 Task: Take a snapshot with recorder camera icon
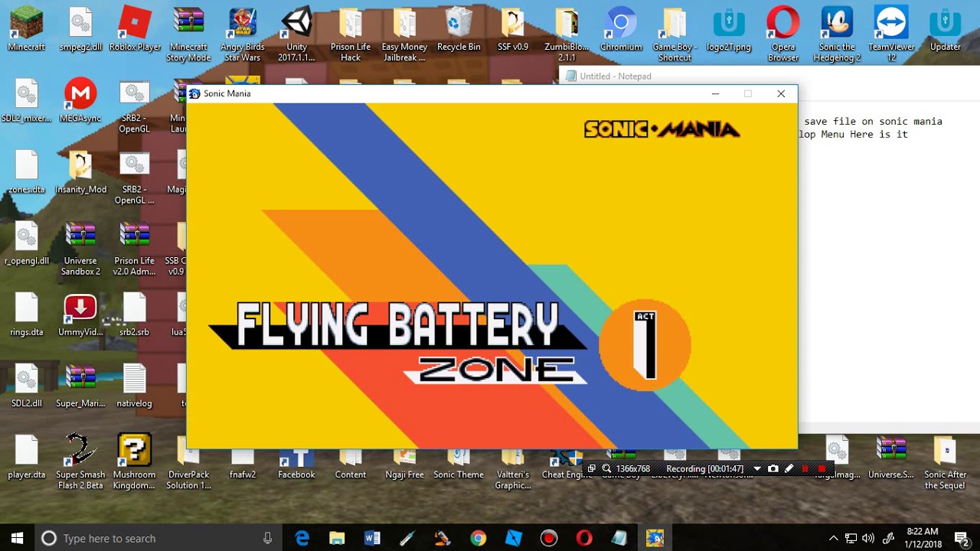pos(773,468)
